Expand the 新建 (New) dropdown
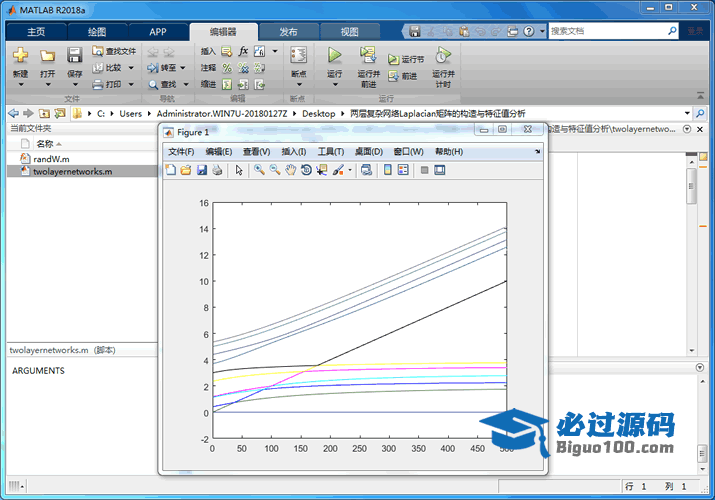Screen dimensions: 715x500 click(x=20, y=85)
